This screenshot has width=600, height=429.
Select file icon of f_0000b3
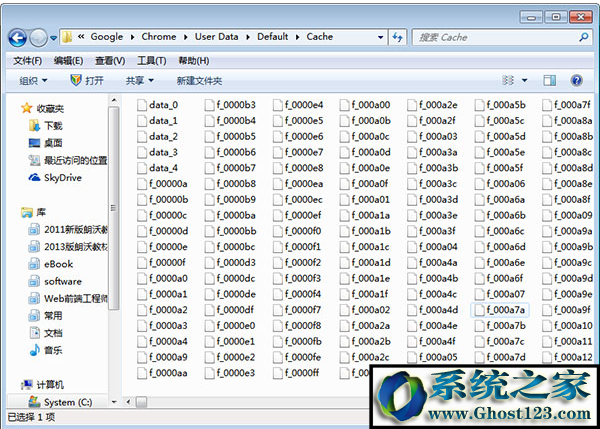pos(209,105)
